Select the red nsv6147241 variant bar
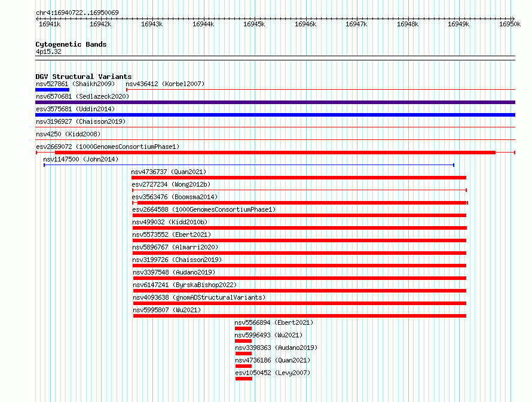Viewport: 532px width, 402px height. tap(299, 291)
